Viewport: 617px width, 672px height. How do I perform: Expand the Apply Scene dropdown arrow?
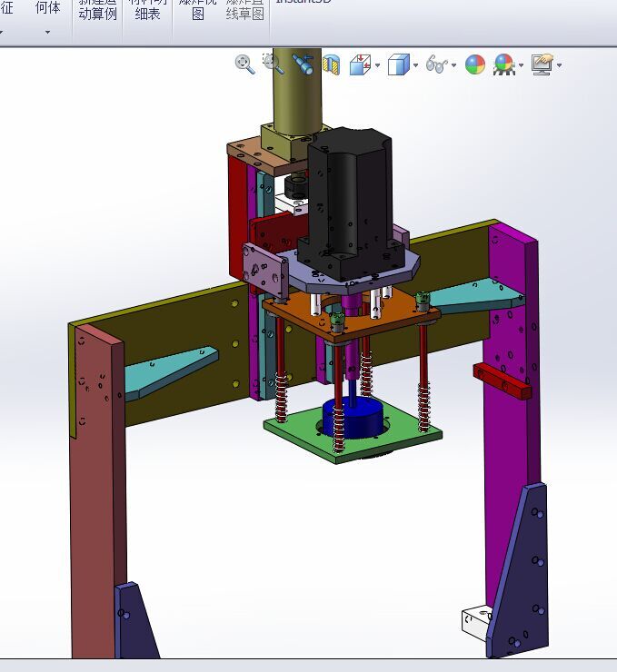tap(521, 65)
